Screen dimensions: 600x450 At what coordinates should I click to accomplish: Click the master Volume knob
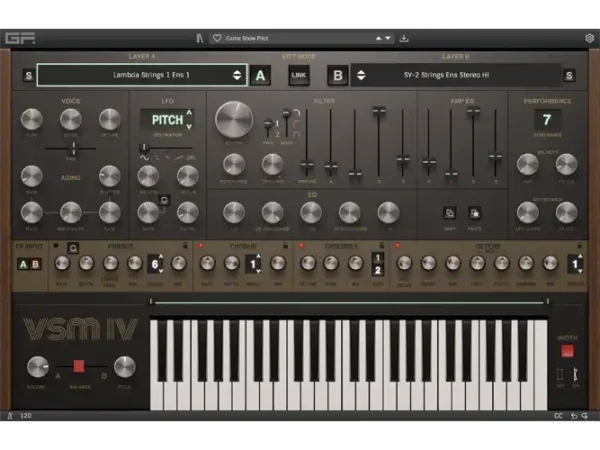point(38,367)
